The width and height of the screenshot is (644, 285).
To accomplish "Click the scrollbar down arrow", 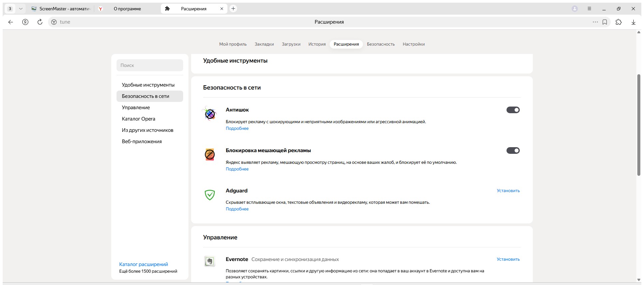I will (x=639, y=280).
